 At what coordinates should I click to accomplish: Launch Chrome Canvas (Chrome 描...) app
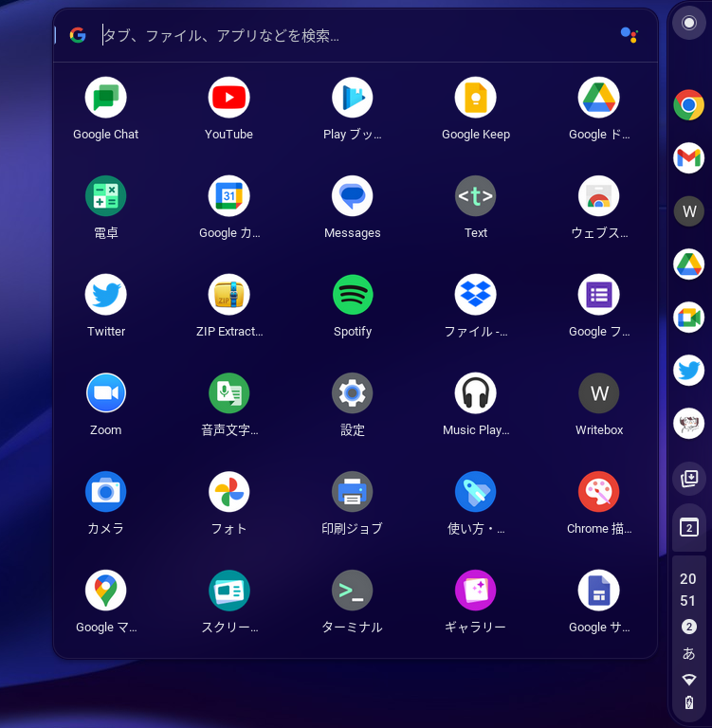pos(598,492)
